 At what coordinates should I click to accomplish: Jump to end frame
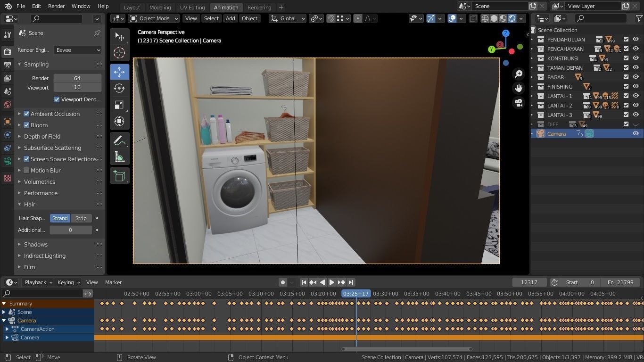[x=351, y=282]
